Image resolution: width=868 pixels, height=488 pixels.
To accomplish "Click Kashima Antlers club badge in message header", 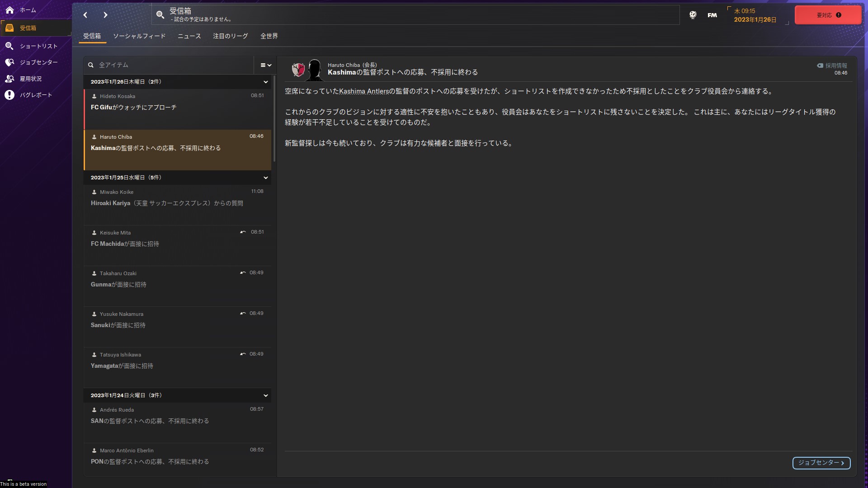I will pyautogui.click(x=298, y=70).
